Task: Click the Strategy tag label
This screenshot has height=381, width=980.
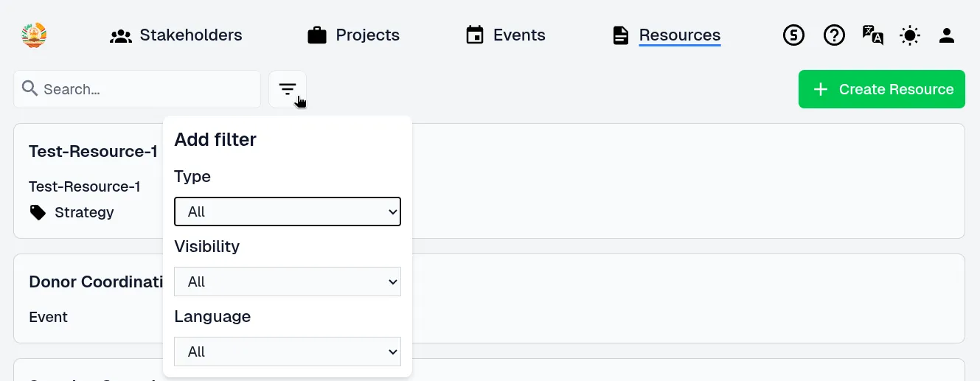Action: (84, 212)
